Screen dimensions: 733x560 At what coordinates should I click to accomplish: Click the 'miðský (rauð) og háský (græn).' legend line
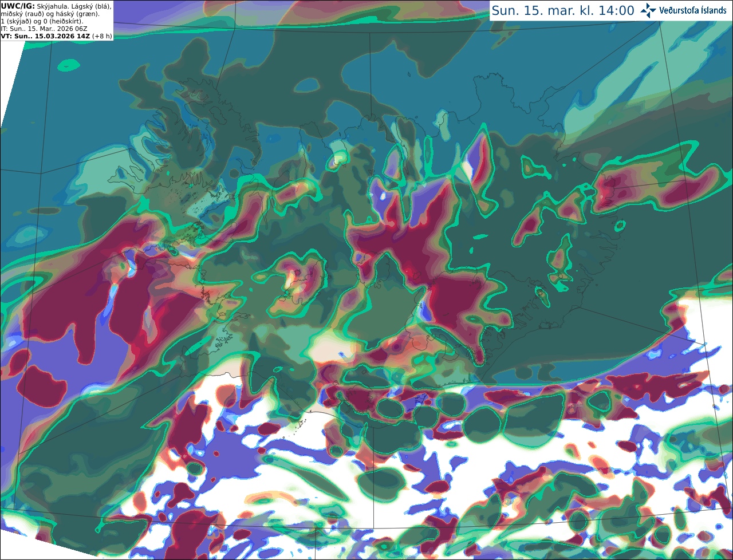point(50,13)
